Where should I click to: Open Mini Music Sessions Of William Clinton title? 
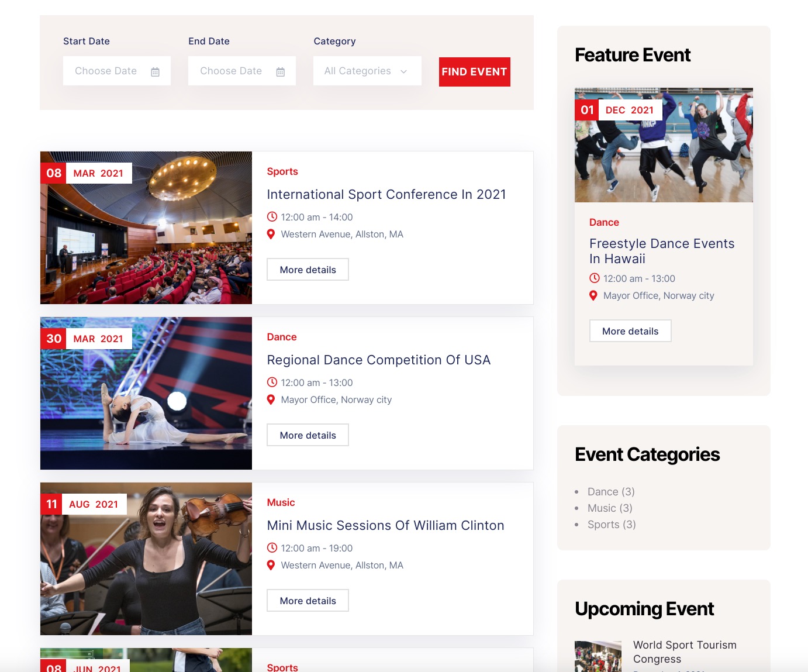pos(386,525)
